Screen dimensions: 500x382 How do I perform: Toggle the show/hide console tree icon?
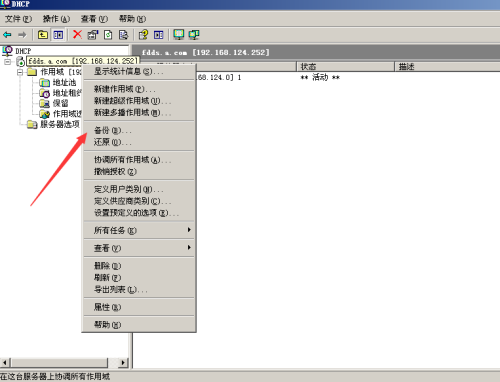58,35
